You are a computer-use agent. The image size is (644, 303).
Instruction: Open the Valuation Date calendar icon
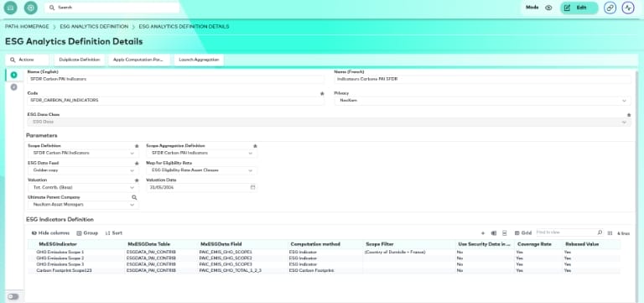pyautogui.click(x=252, y=187)
